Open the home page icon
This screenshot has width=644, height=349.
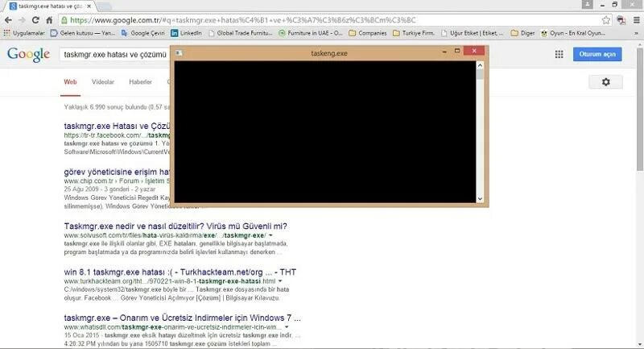point(49,20)
